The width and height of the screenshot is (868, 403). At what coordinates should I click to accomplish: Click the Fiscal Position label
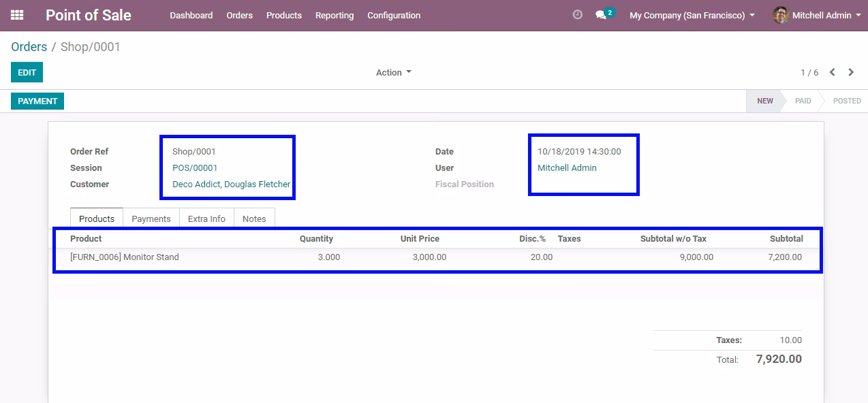465,184
